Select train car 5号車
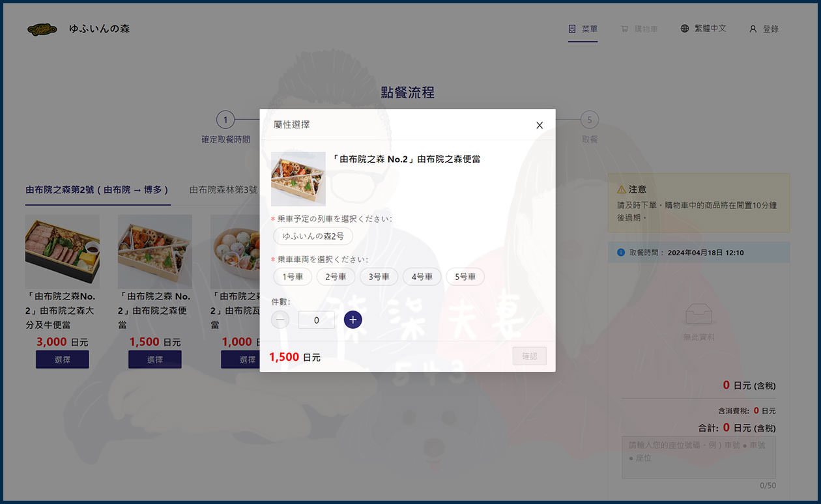821x504 pixels. coord(465,276)
